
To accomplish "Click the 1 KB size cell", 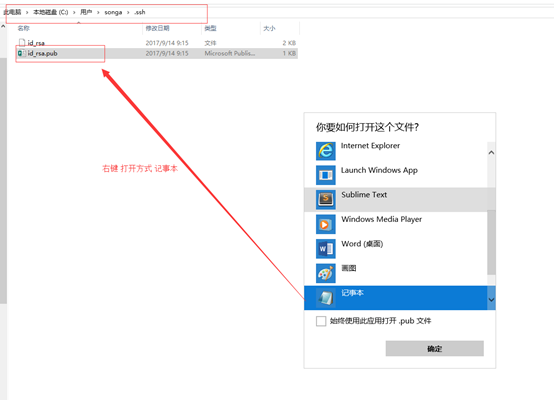I will (x=289, y=53).
